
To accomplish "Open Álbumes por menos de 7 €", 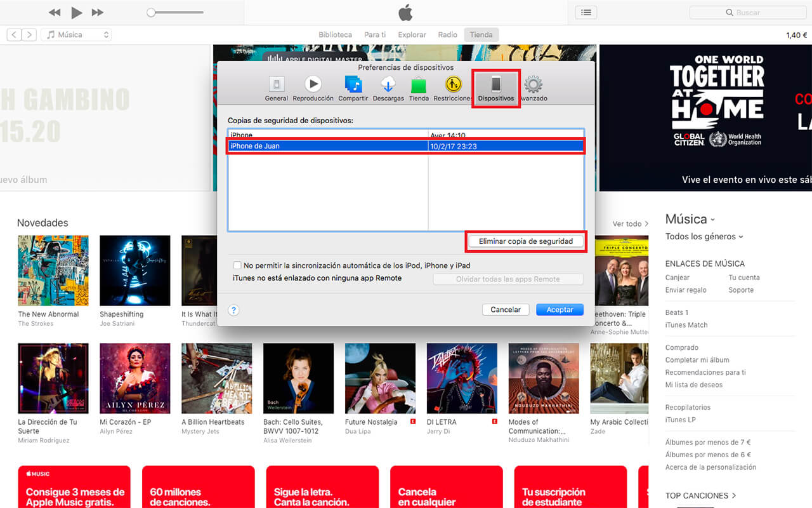I will tap(708, 443).
